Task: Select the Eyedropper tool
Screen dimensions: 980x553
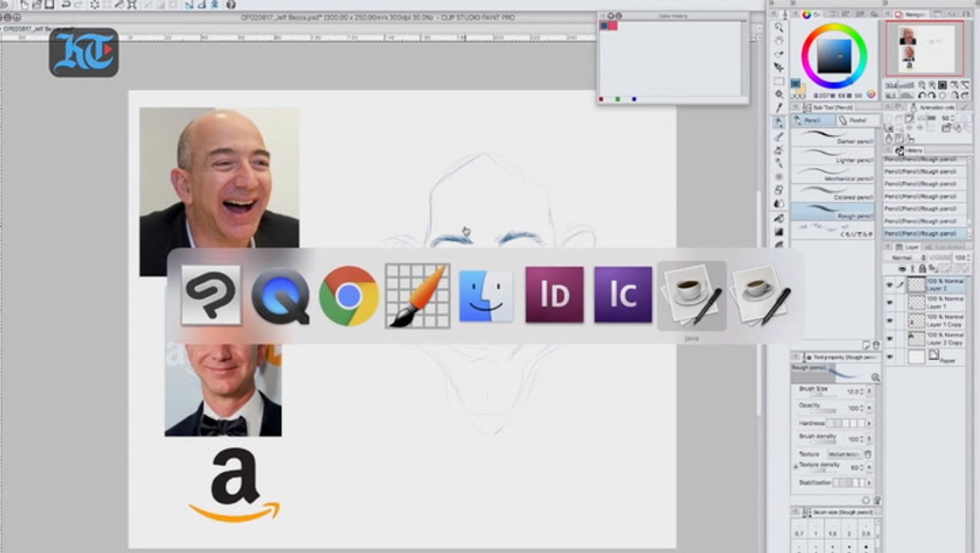Action: pos(779,108)
